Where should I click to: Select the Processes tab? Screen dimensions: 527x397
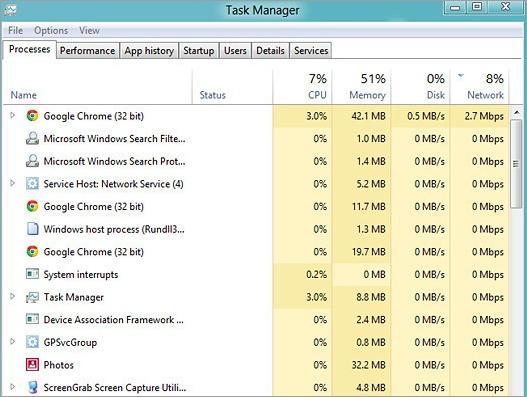(30, 49)
